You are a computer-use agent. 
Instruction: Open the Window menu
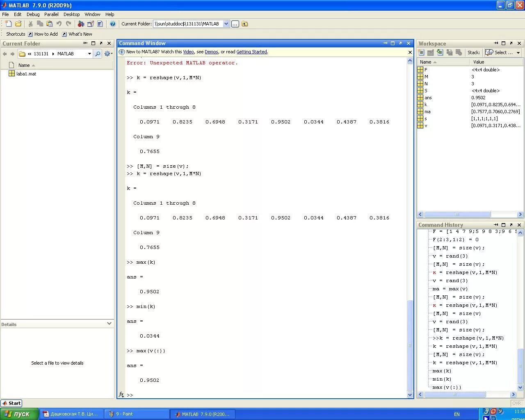(92, 14)
